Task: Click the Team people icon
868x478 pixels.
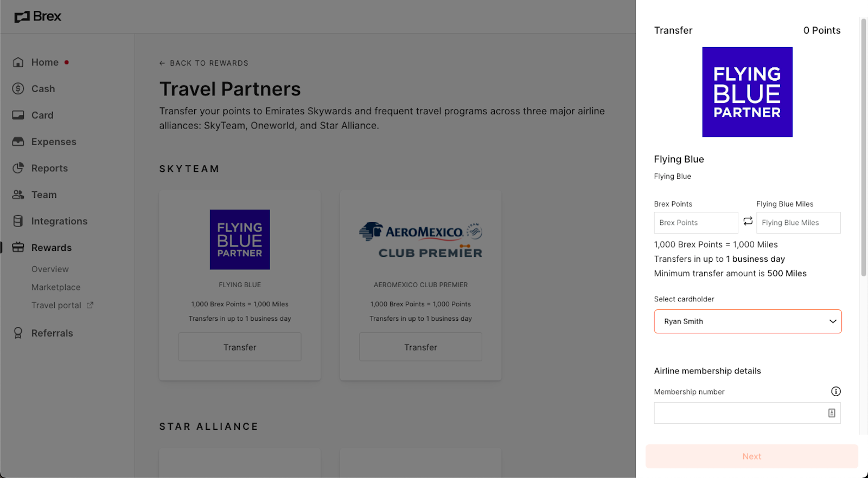Action: tap(18, 195)
